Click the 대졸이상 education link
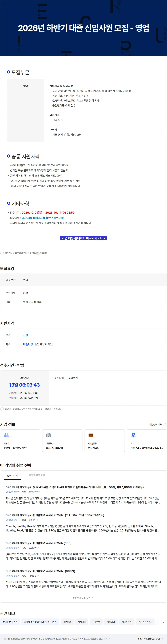Viewport: 167px width, 644px height. 28,344
